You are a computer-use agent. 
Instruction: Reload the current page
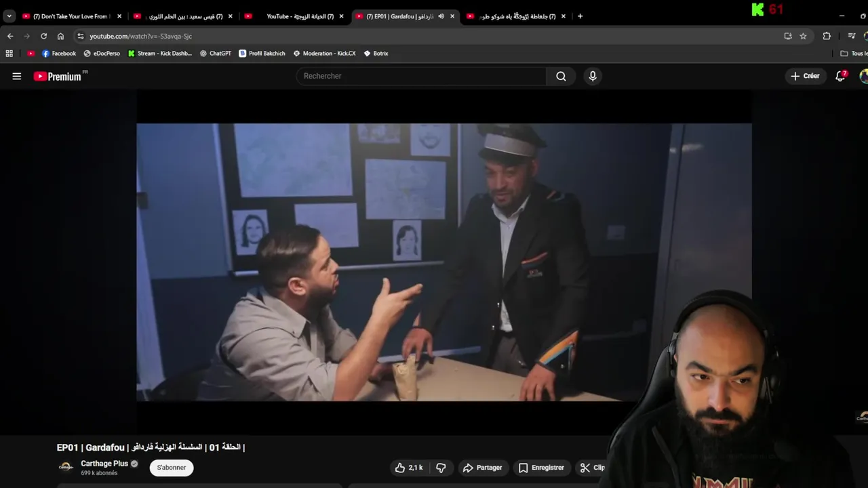click(44, 36)
